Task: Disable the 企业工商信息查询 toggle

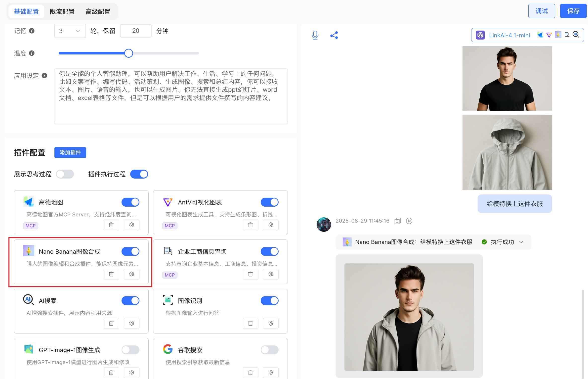Action: click(x=270, y=251)
